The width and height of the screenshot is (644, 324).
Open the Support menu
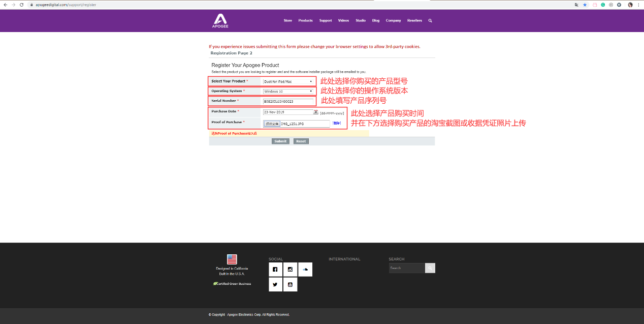(x=326, y=21)
